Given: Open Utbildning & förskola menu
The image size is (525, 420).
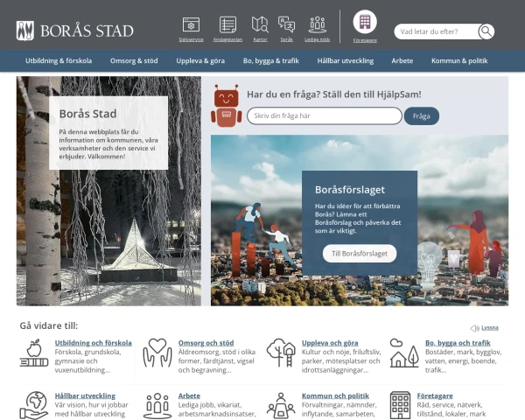Looking at the screenshot, I should (x=59, y=60).
